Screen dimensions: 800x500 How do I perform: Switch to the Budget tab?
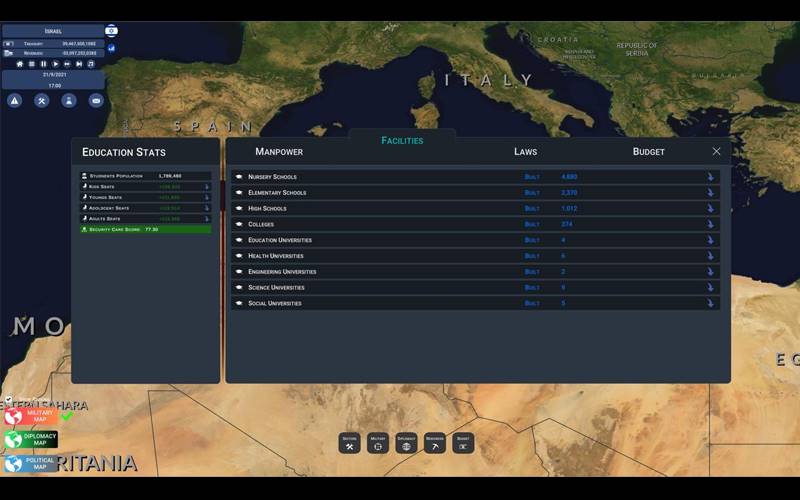[648, 152]
